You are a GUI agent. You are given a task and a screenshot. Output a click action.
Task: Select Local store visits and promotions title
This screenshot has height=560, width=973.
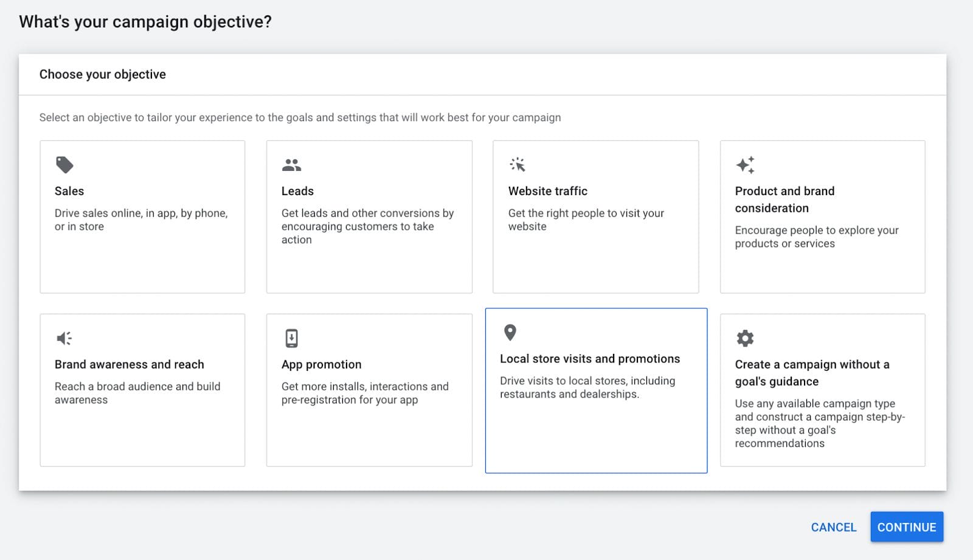pyautogui.click(x=590, y=359)
